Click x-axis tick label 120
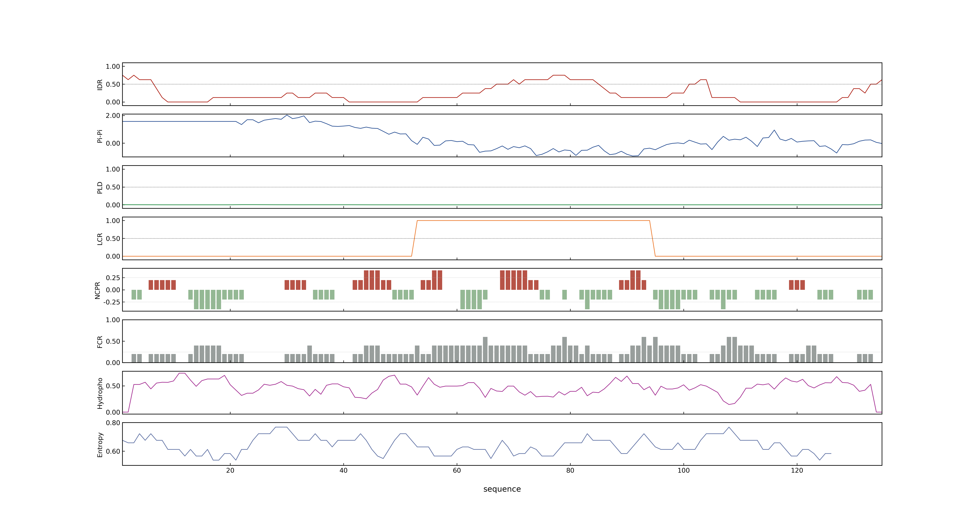The width and height of the screenshot is (980, 523). 797,470
